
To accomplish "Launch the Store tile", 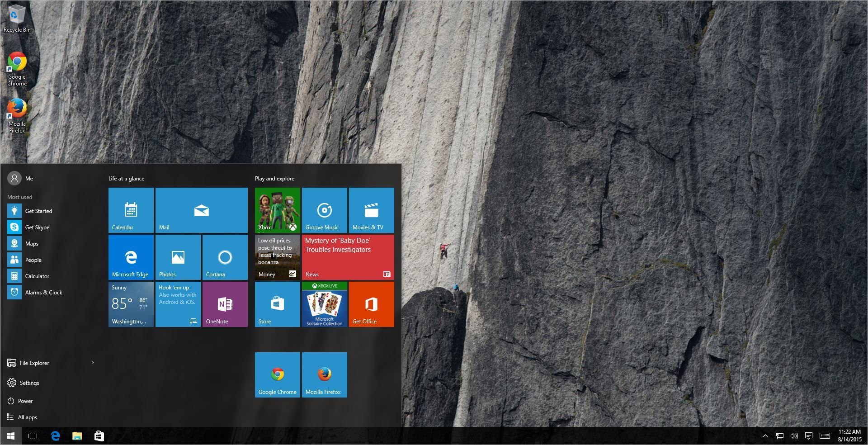I will (x=277, y=304).
